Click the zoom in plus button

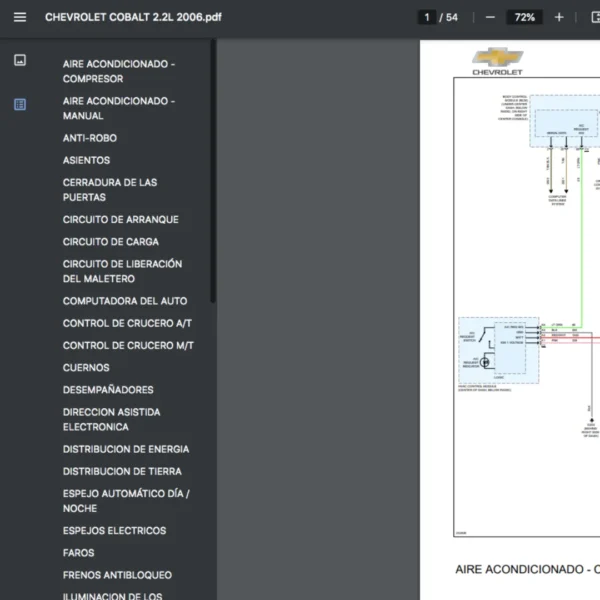(x=559, y=17)
